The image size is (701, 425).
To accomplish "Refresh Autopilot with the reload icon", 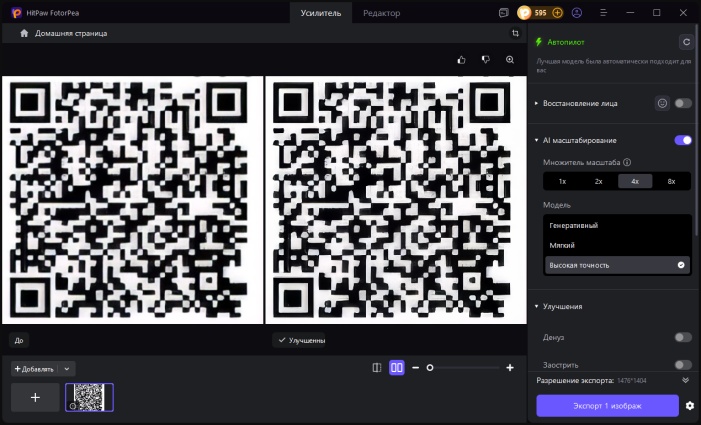I will pyautogui.click(x=686, y=42).
